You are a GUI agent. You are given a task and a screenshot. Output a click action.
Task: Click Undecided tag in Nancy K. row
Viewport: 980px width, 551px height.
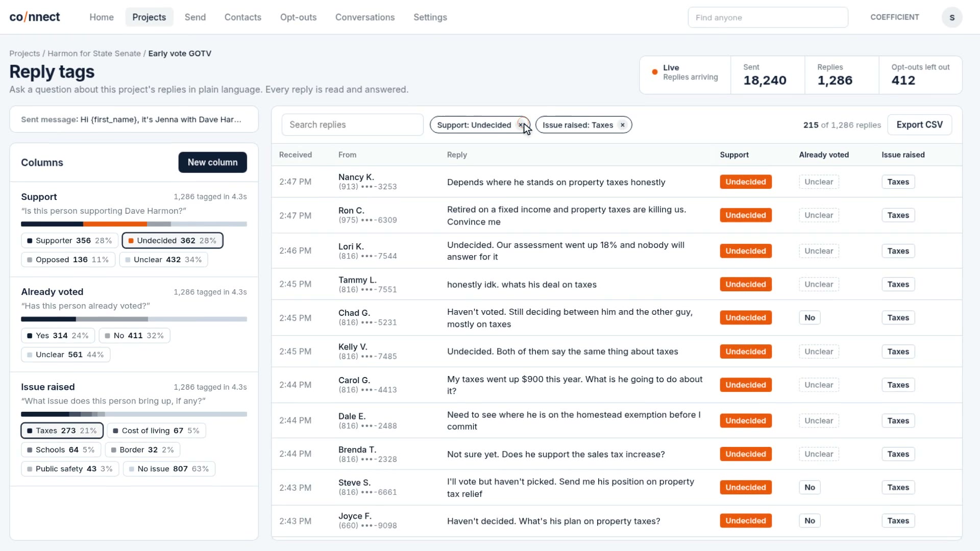click(x=746, y=182)
